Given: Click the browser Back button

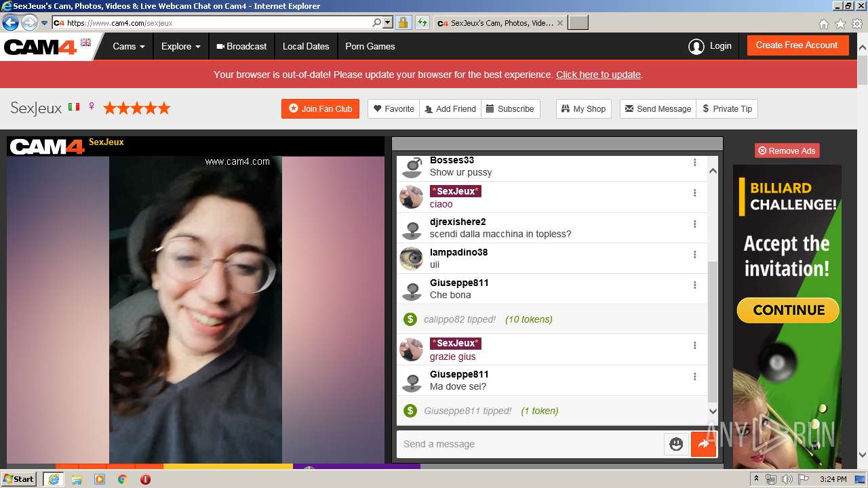Looking at the screenshot, I should tap(10, 23).
